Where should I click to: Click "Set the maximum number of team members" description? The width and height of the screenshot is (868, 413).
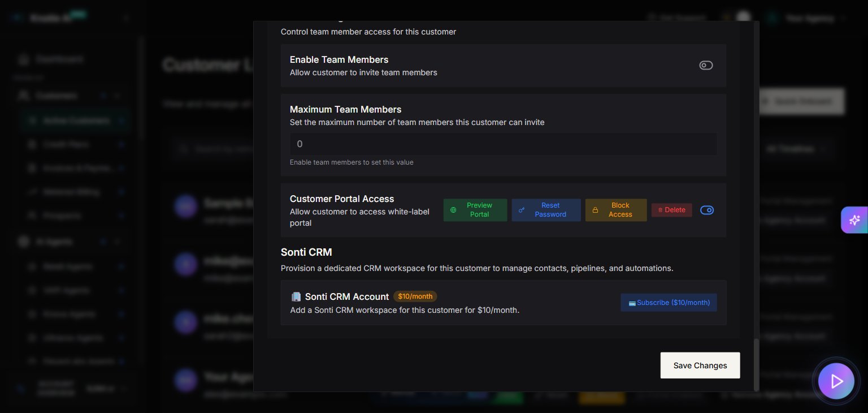point(417,122)
